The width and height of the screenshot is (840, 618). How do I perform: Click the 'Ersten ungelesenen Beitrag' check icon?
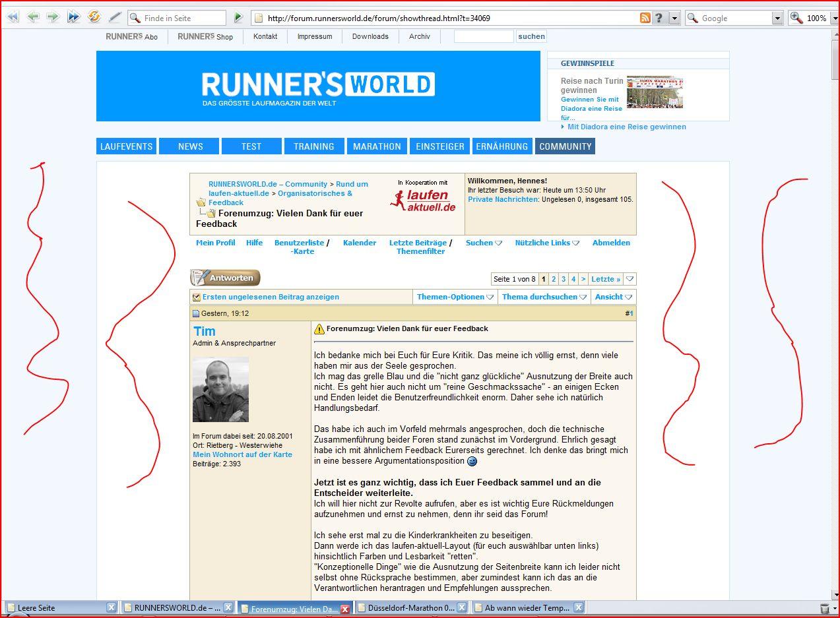point(197,297)
